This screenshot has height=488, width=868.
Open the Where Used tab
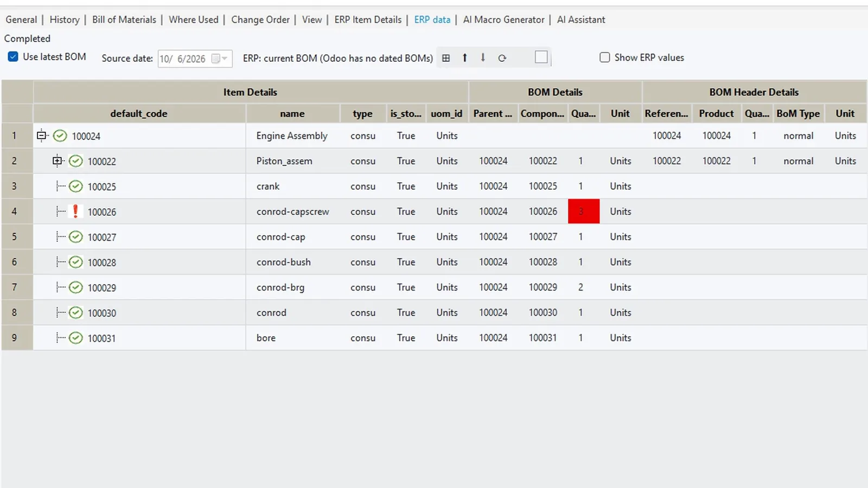(x=194, y=20)
